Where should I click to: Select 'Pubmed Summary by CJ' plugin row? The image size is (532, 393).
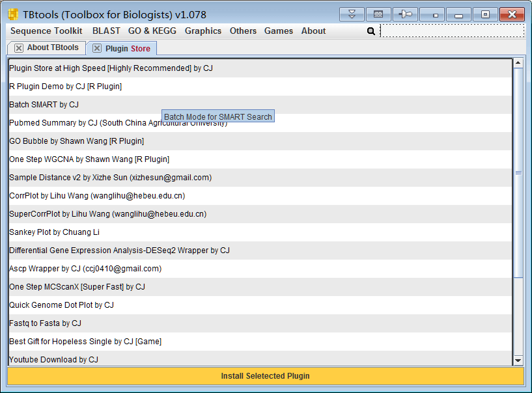point(260,123)
